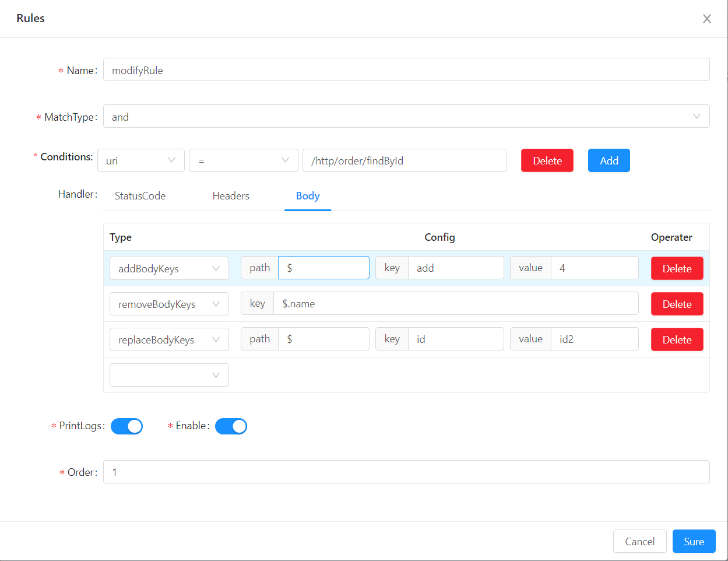
Task: Switch to the Headers tab
Action: tap(231, 196)
